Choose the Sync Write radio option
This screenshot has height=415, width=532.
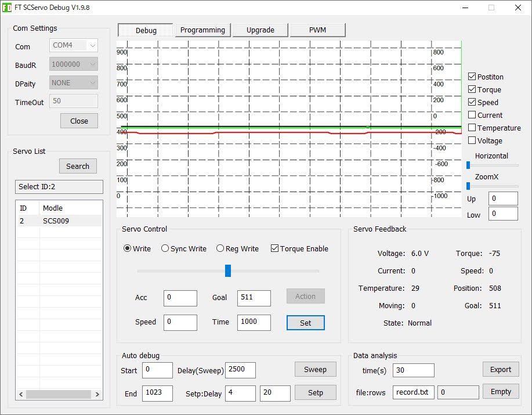tap(165, 248)
